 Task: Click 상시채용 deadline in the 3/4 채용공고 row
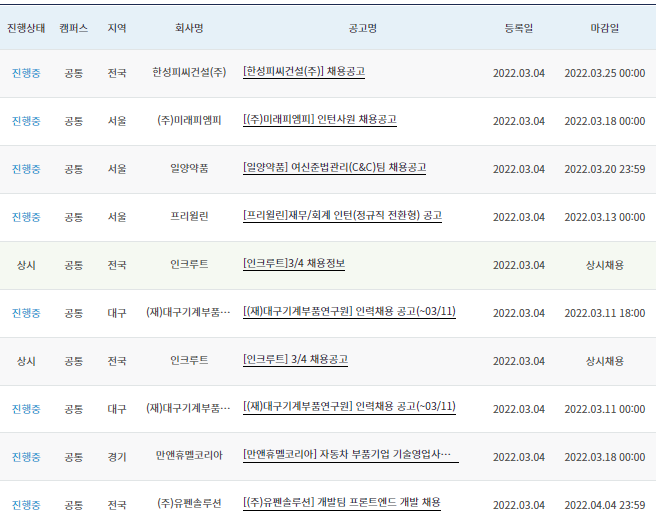pyautogui.click(x=605, y=361)
